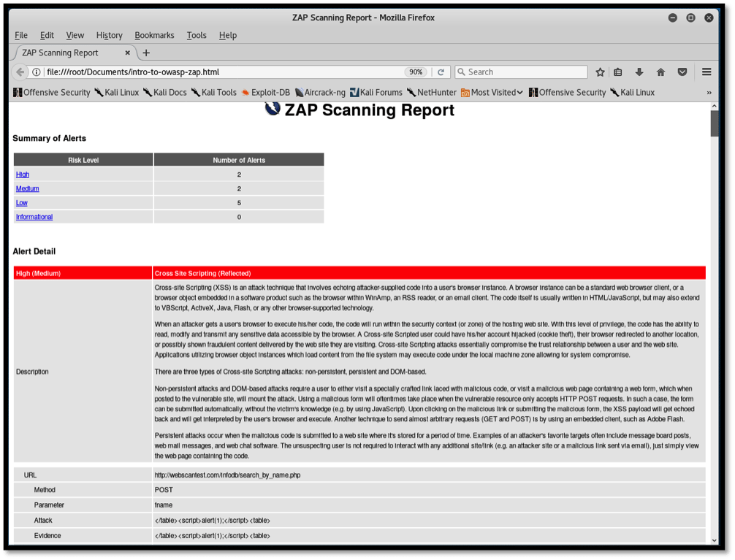
Task: Click the vertical page scrollbar thumb
Action: [x=714, y=123]
